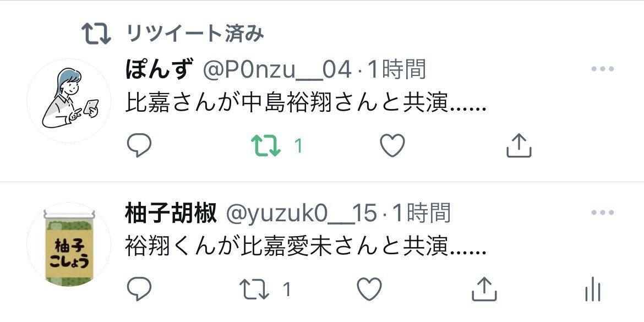Like 柚子胡椒's tweet
This screenshot has height=322, width=644.
coord(369,289)
